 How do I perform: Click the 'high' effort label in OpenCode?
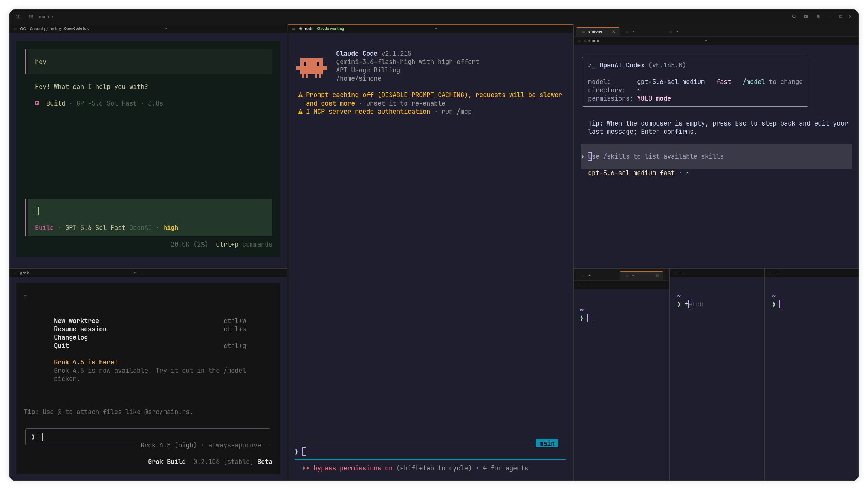point(171,228)
